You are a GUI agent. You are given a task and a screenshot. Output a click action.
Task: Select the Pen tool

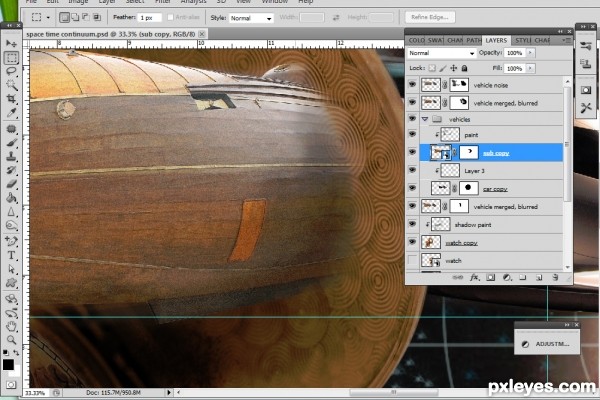pyautogui.click(x=11, y=241)
